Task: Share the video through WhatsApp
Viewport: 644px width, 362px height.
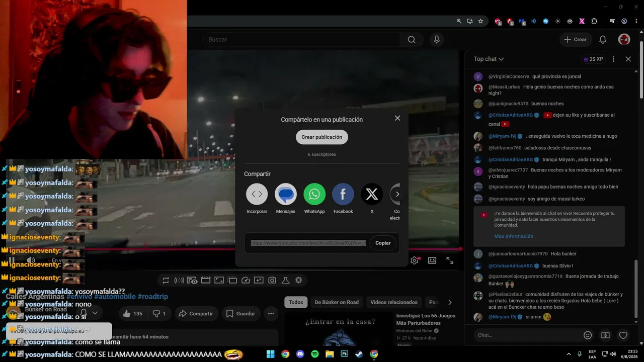Action: [314, 194]
